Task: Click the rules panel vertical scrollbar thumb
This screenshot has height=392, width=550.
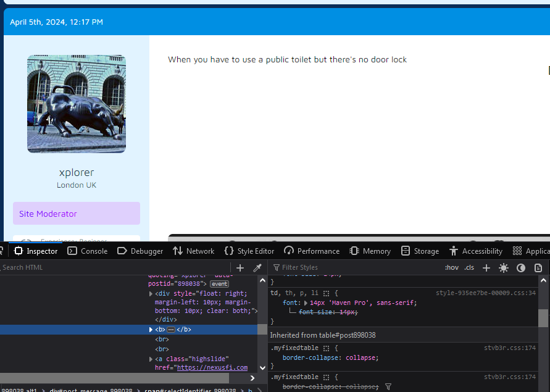Action: [x=543, y=318]
